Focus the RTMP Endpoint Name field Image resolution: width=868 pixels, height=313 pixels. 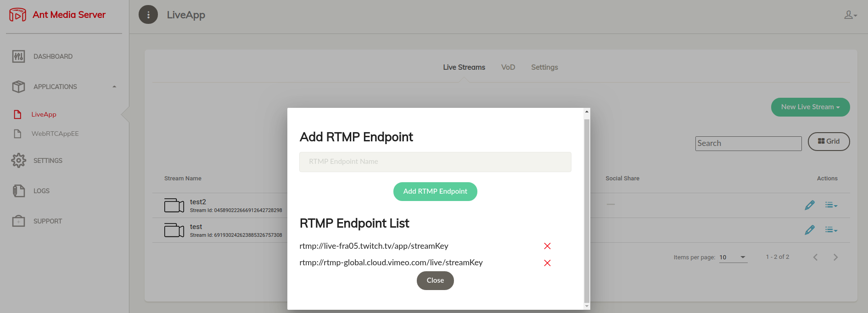(435, 162)
